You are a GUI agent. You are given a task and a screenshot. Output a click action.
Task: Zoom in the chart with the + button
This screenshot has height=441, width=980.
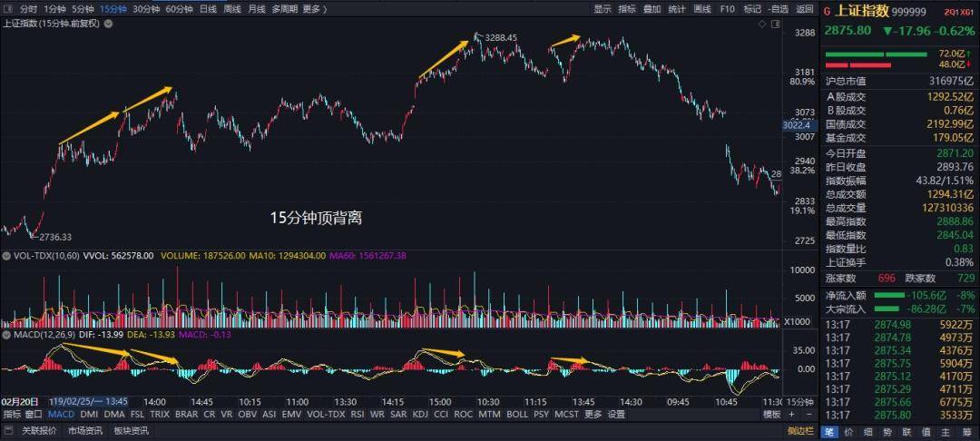[792, 414]
